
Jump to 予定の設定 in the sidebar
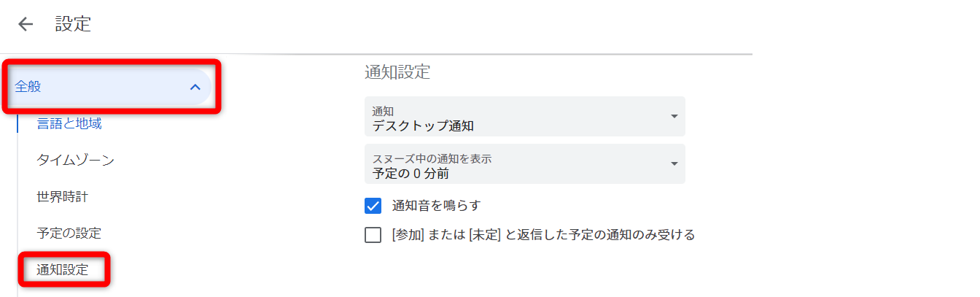(x=69, y=234)
